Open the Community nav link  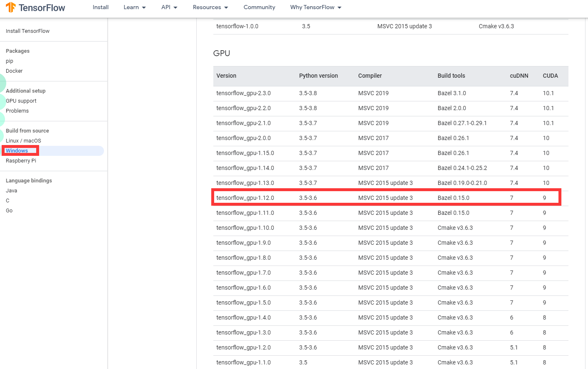click(x=259, y=7)
